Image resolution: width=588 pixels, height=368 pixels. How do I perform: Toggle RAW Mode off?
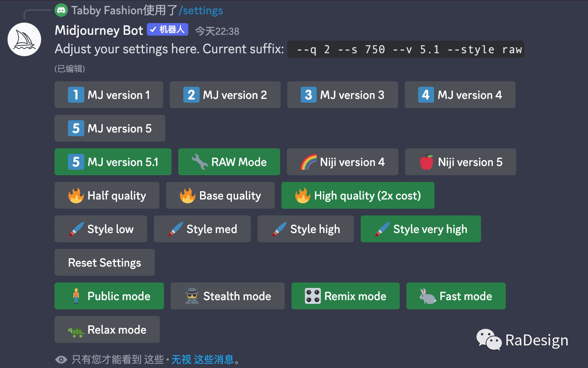[x=229, y=162]
